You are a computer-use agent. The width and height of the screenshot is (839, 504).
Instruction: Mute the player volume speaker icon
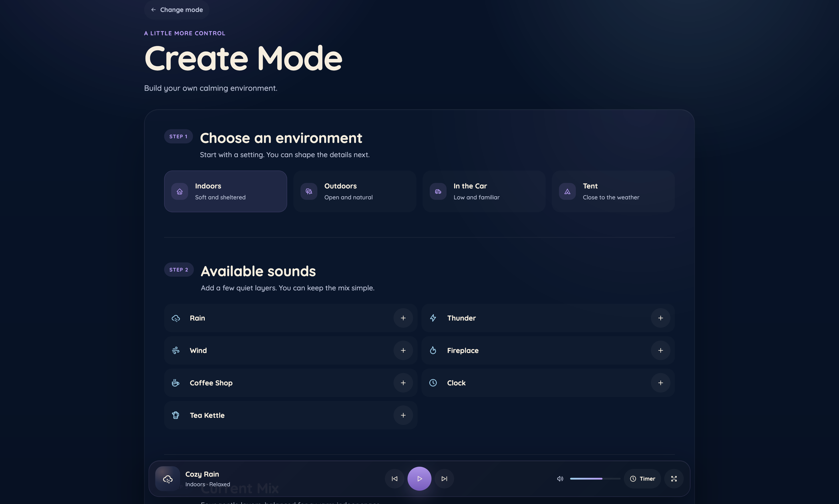560,478
